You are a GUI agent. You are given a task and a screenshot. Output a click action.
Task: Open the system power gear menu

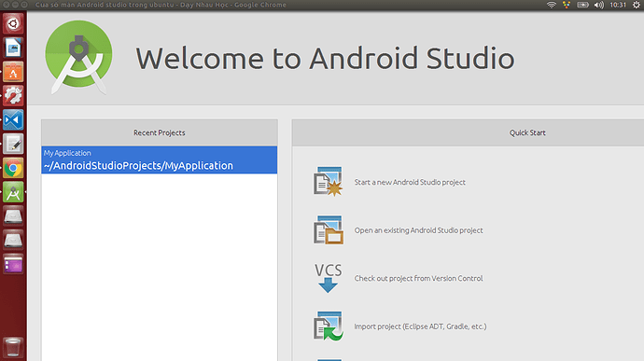point(637,5)
